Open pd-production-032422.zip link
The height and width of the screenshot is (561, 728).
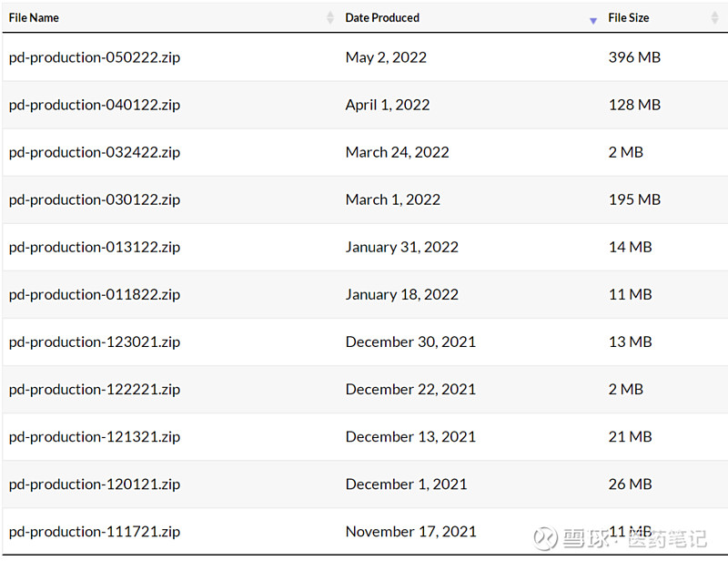pyautogui.click(x=95, y=152)
